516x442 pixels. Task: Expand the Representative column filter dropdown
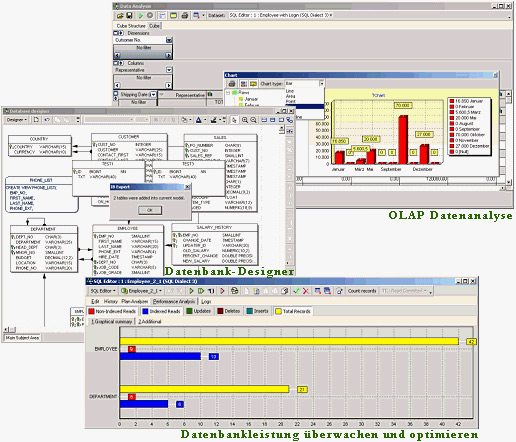[x=169, y=70]
